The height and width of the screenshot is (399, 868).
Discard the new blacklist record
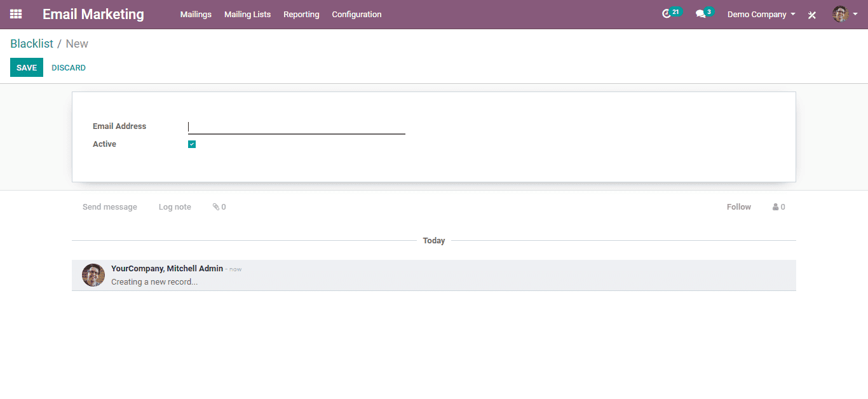69,67
